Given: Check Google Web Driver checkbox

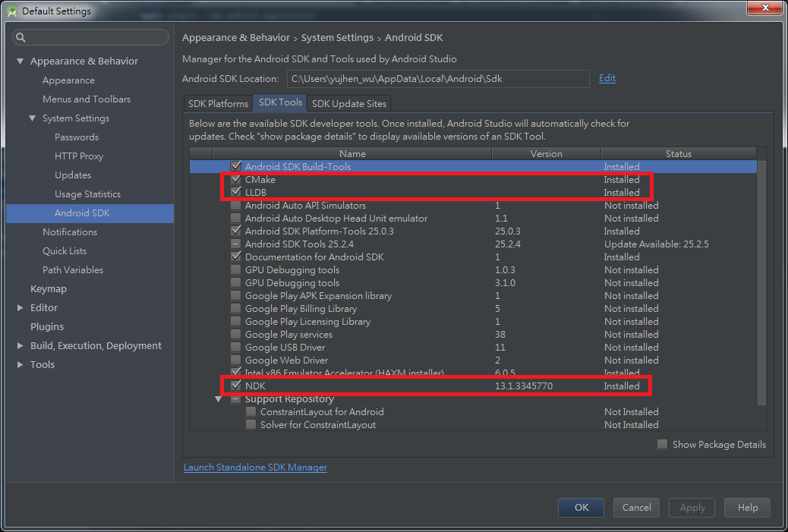Looking at the screenshot, I should click(x=235, y=360).
